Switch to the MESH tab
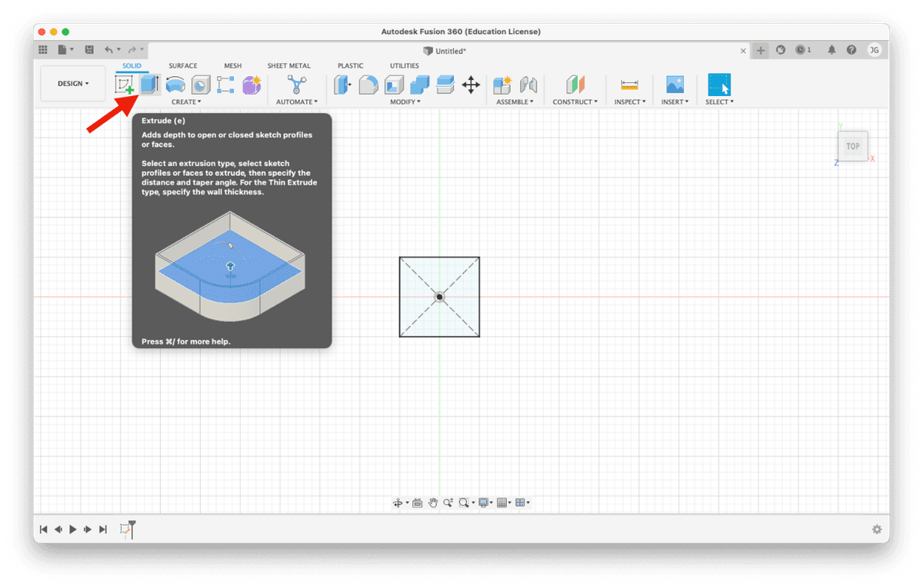 click(232, 66)
